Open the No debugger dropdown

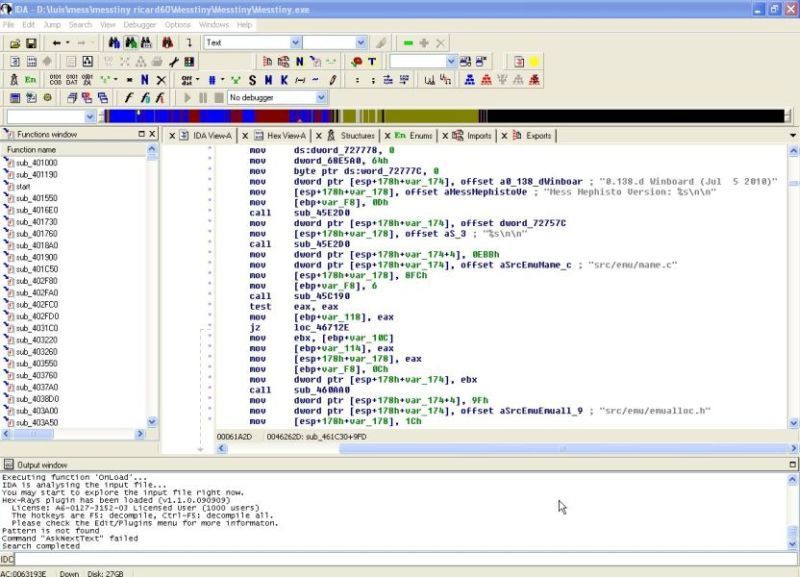(x=321, y=97)
